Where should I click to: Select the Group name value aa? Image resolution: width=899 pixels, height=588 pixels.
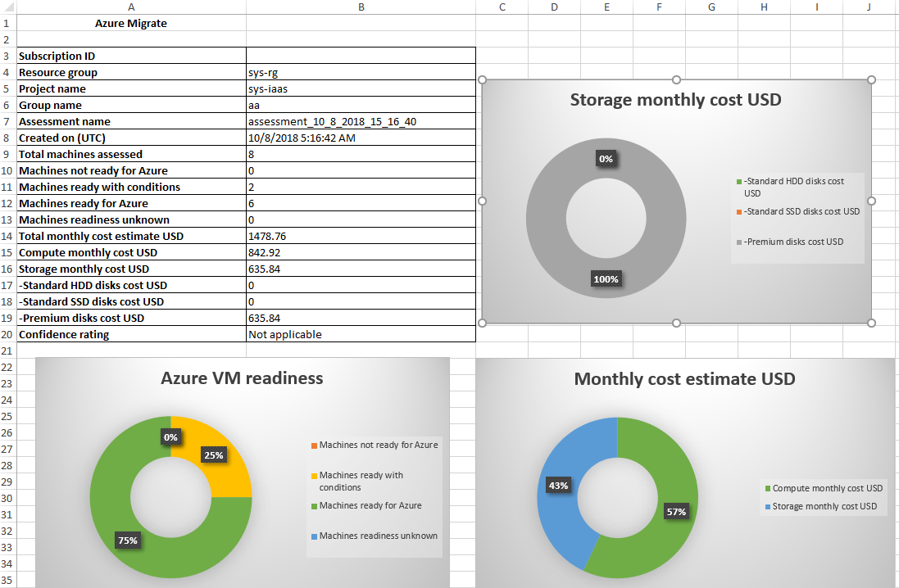[361, 106]
